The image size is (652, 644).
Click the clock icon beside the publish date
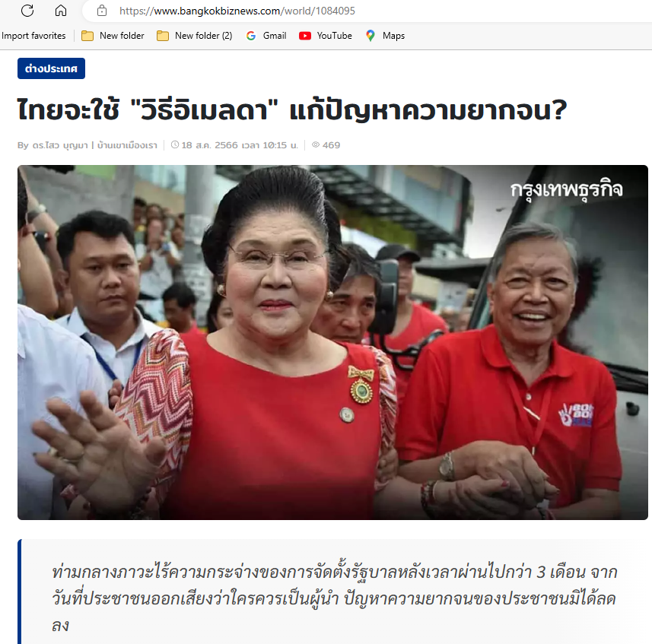[x=175, y=144]
